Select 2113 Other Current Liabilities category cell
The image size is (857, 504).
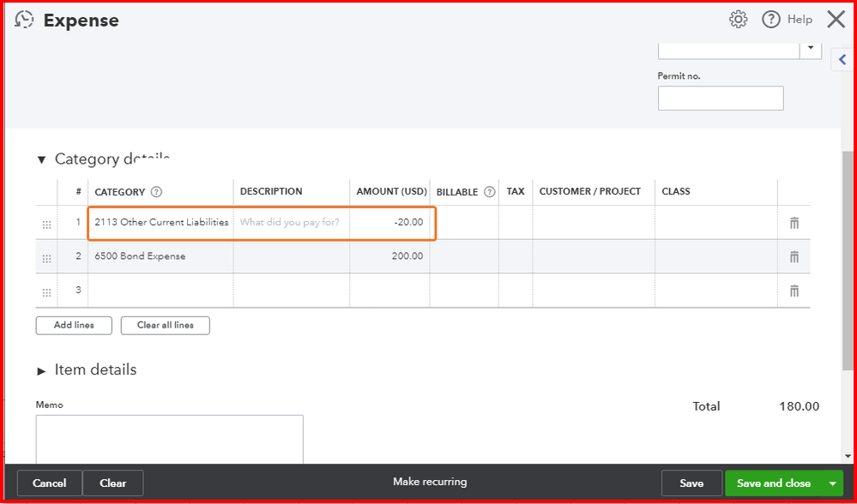click(161, 222)
